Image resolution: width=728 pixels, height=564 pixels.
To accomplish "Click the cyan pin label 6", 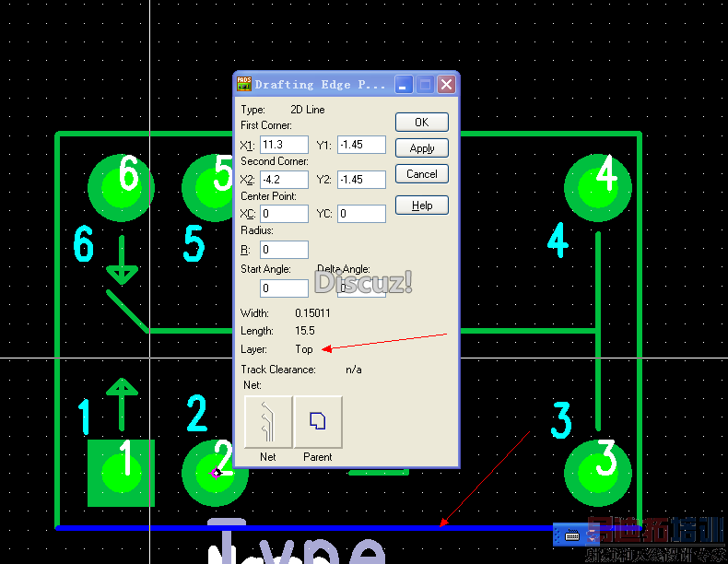I will 84,243.
